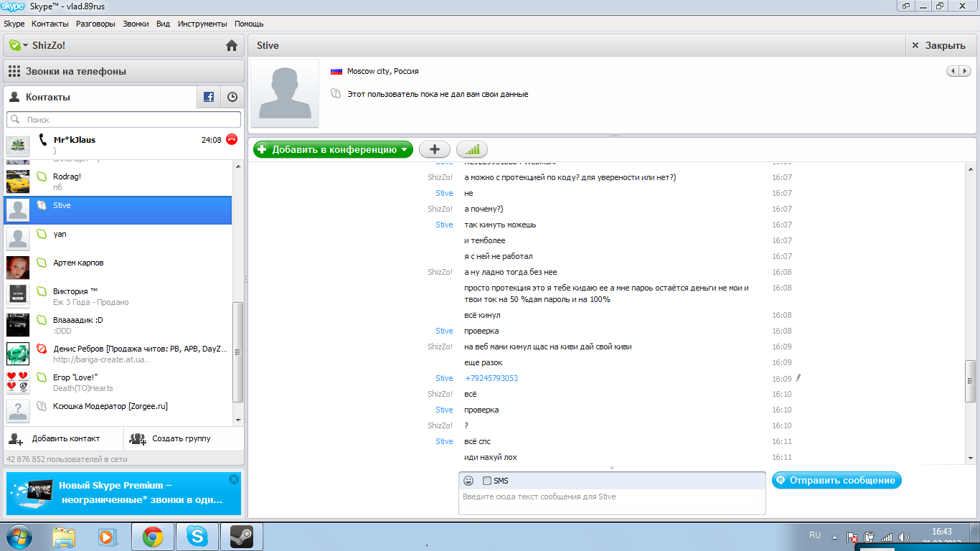The height and width of the screenshot is (551, 980).
Task: Click the volume speaker tray icon
Action: (904, 537)
